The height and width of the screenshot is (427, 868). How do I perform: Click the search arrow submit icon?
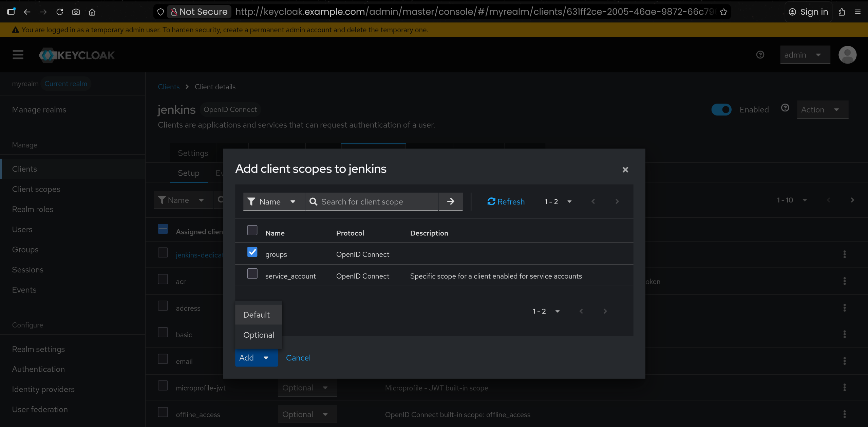point(450,201)
